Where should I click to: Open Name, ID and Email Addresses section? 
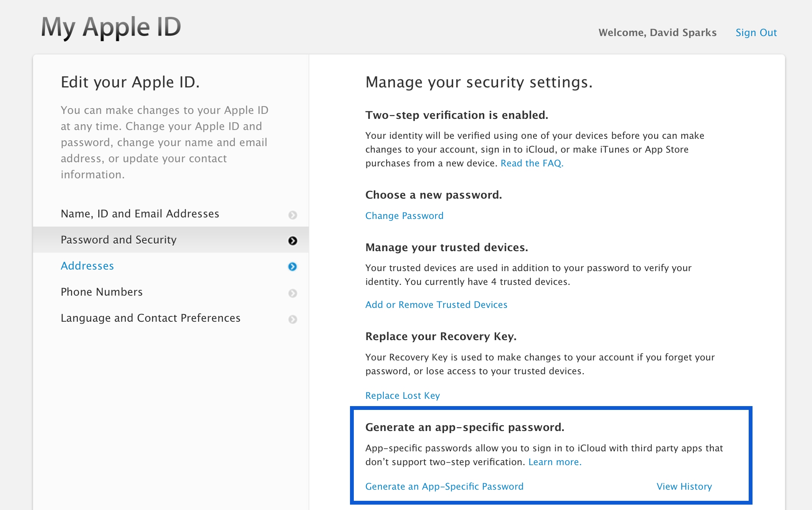[x=171, y=214]
